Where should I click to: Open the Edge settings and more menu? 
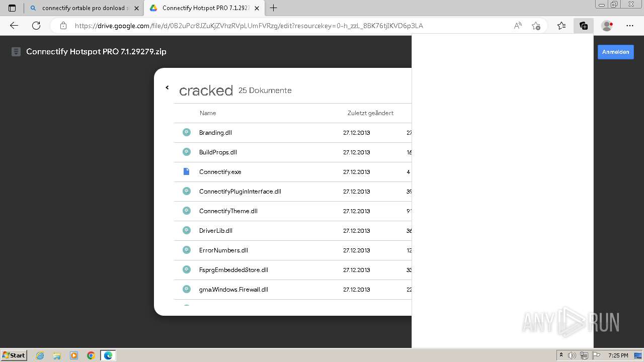[x=630, y=26]
